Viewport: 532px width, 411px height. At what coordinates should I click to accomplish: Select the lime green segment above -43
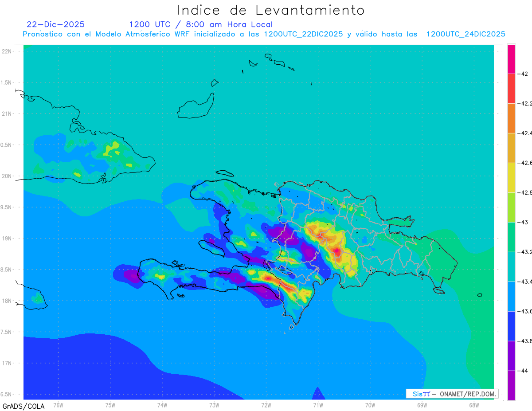point(511,207)
